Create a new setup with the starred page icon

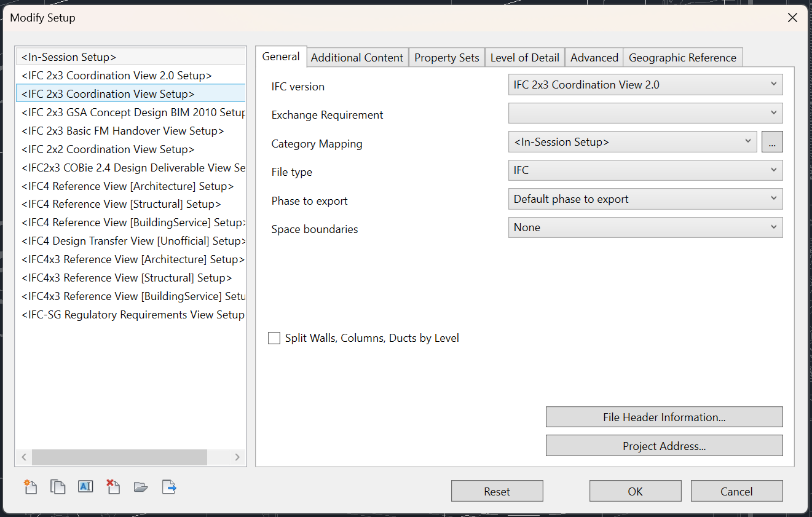[30, 487]
